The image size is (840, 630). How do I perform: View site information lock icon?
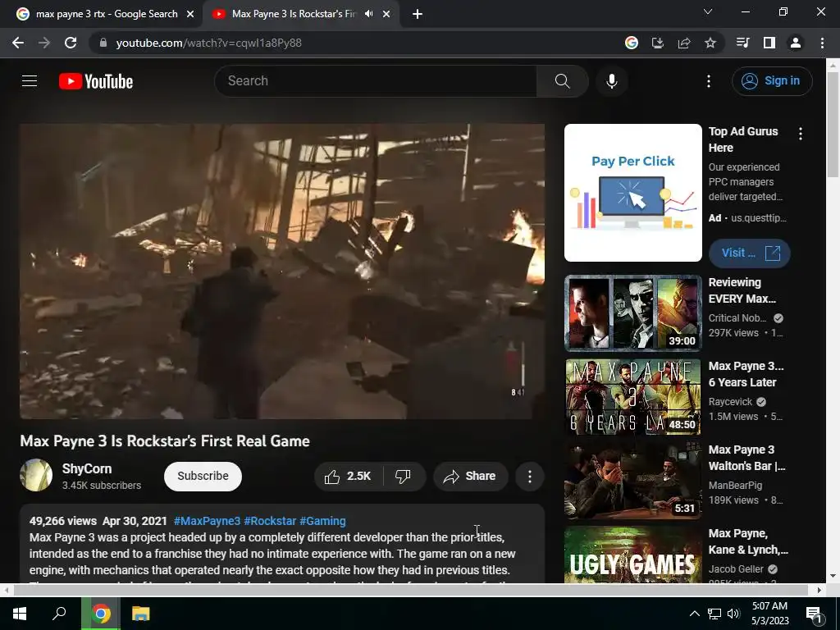point(103,43)
